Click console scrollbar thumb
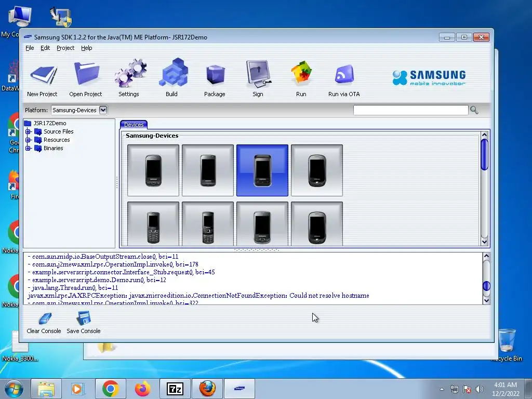This screenshot has width=532, height=399. point(486,286)
